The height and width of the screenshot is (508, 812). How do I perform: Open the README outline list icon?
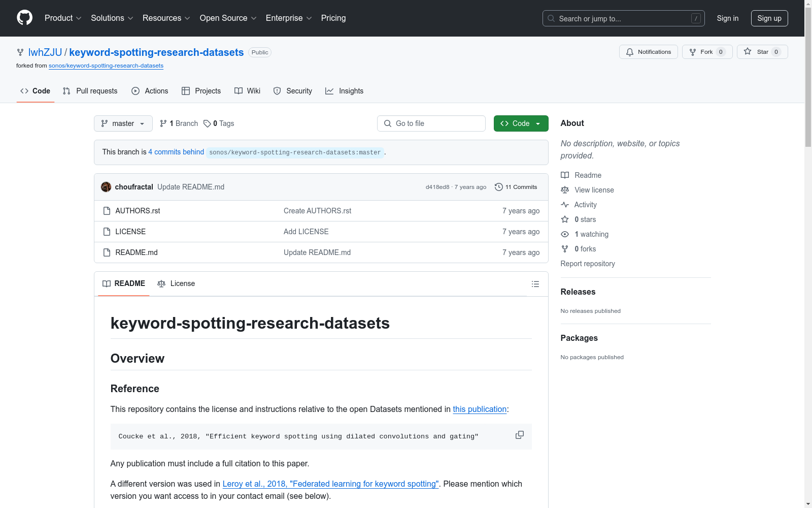(535, 284)
